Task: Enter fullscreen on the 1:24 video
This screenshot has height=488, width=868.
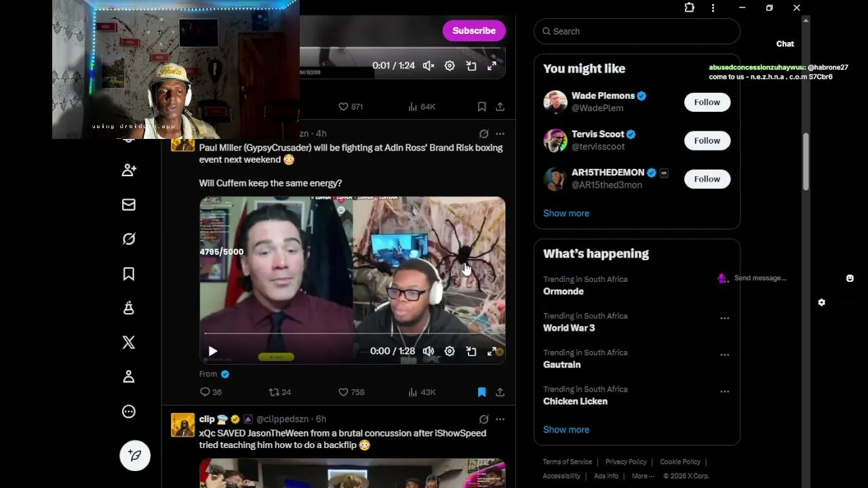Action: point(492,66)
